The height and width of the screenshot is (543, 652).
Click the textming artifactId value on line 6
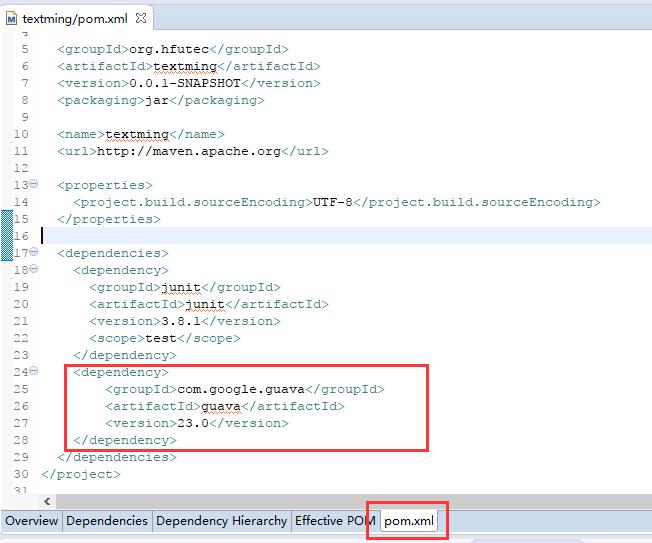click(185, 66)
